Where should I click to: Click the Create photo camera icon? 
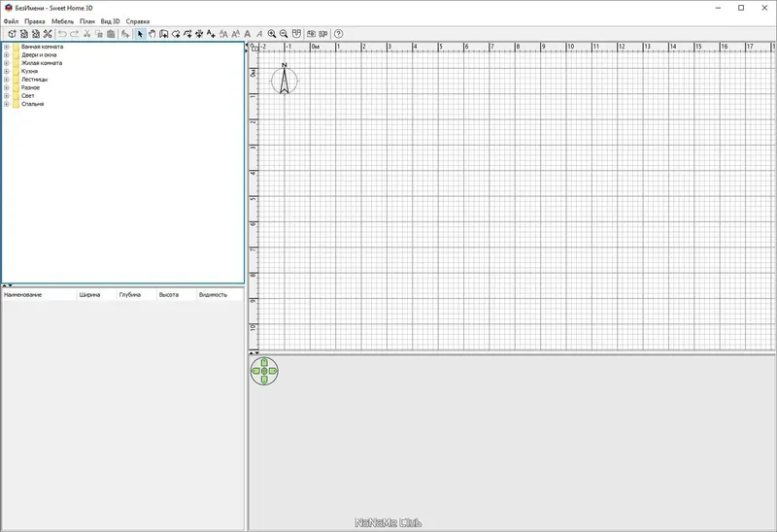[x=311, y=34]
